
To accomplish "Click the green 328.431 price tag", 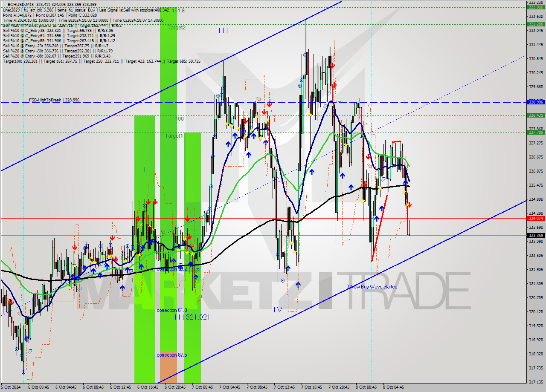I will point(535,115).
